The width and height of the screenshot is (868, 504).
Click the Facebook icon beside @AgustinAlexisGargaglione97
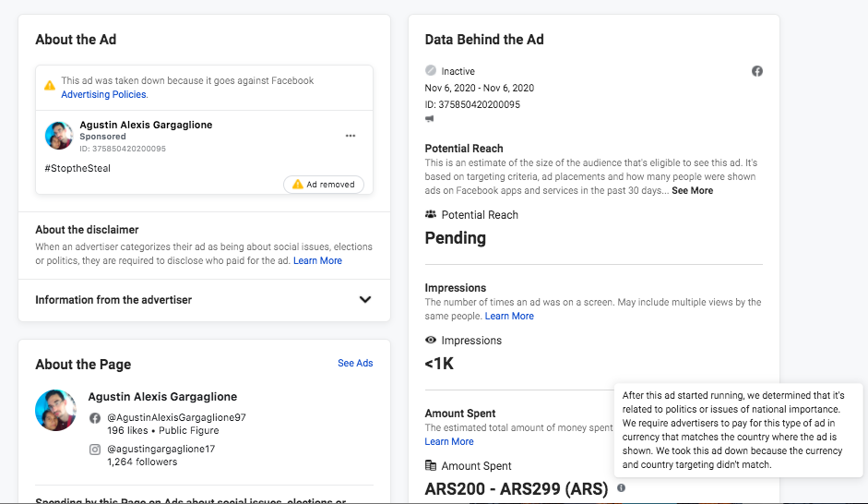pos(94,418)
